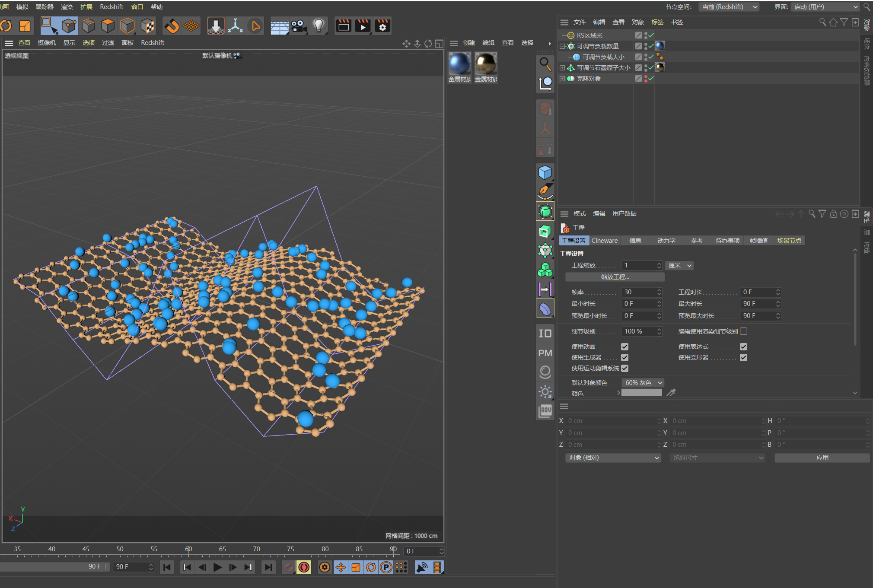The width and height of the screenshot is (873, 588).
Task: Click the 应用 apply button
Action: click(822, 458)
